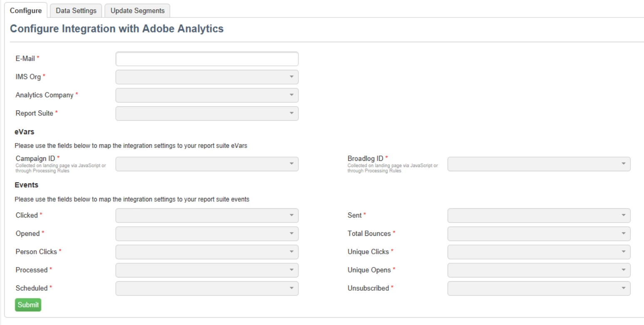Open the Clicked event dropdown
Viewport: 644px width, 325px height.
click(207, 215)
